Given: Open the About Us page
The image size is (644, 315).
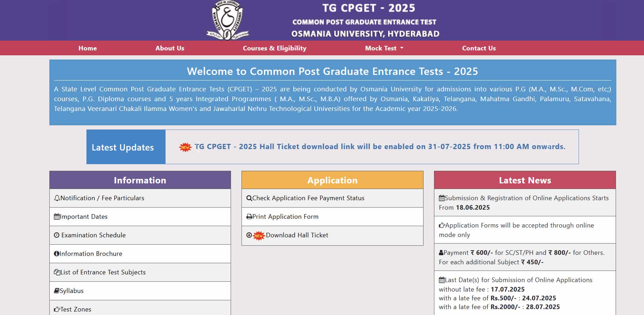Looking at the screenshot, I should coord(170,48).
